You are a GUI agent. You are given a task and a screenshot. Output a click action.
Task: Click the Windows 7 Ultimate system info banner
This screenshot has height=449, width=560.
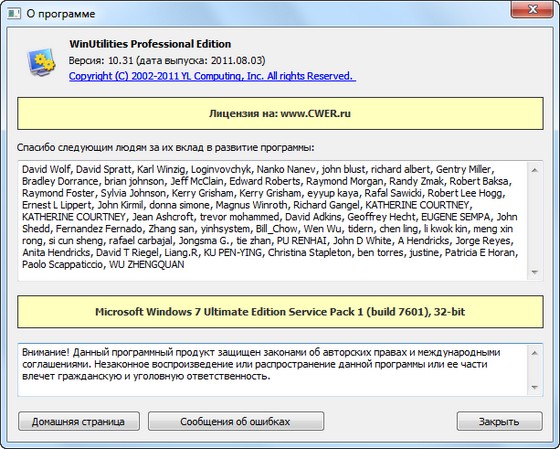coord(280,311)
